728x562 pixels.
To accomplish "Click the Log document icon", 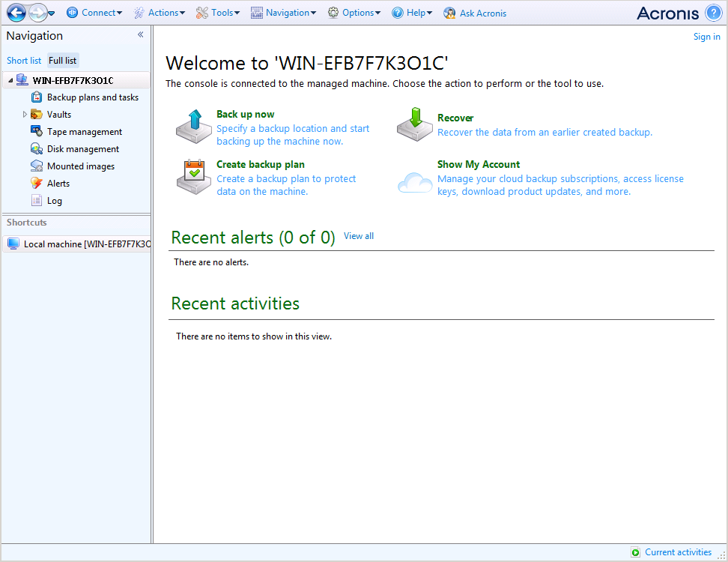I will click(x=37, y=200).
